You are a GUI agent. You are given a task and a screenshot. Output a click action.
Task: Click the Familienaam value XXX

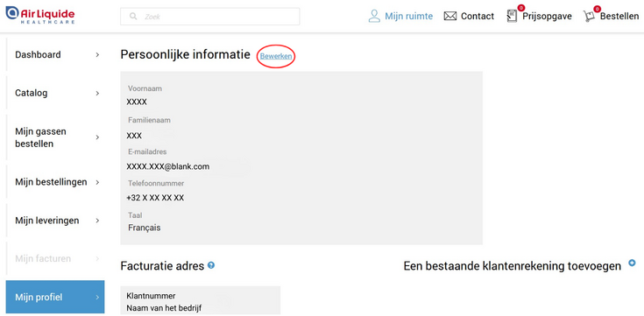coord(134,136)
